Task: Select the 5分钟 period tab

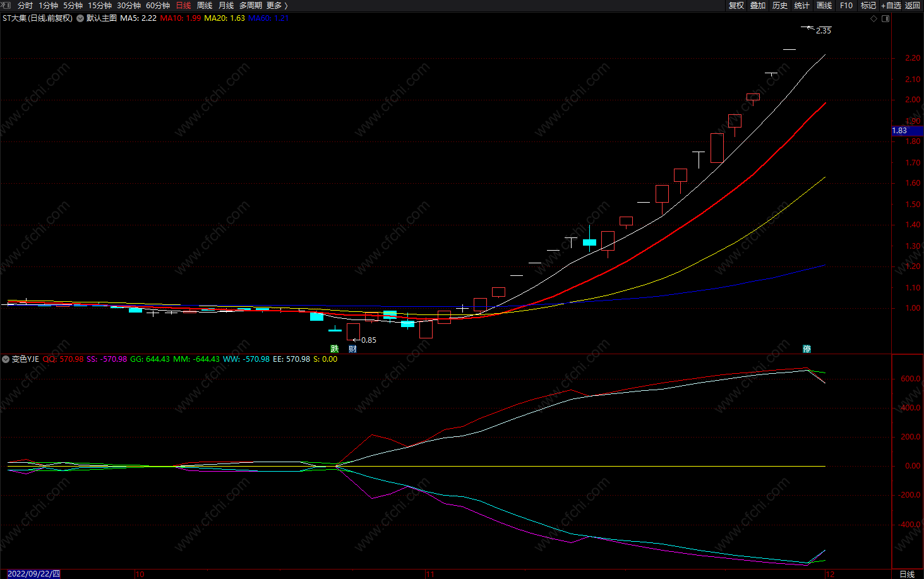Action: 73,5
